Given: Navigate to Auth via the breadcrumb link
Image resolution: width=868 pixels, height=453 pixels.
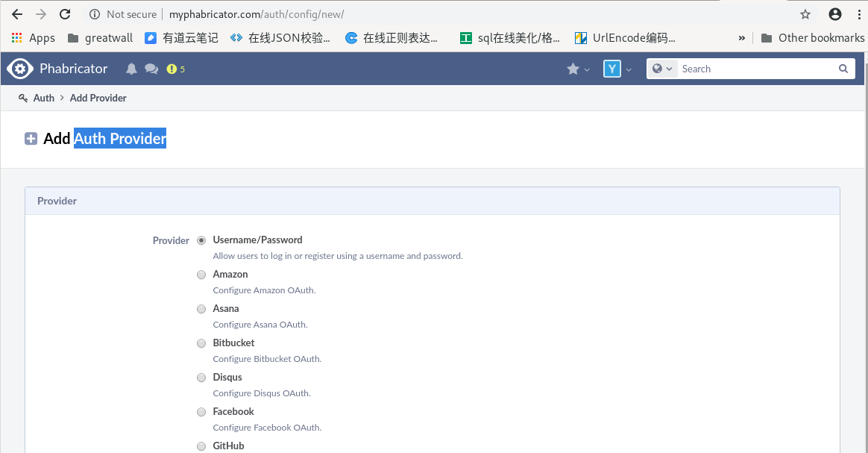Looking at the screenshot, I should pyautogui.click(x=43, y=98).
